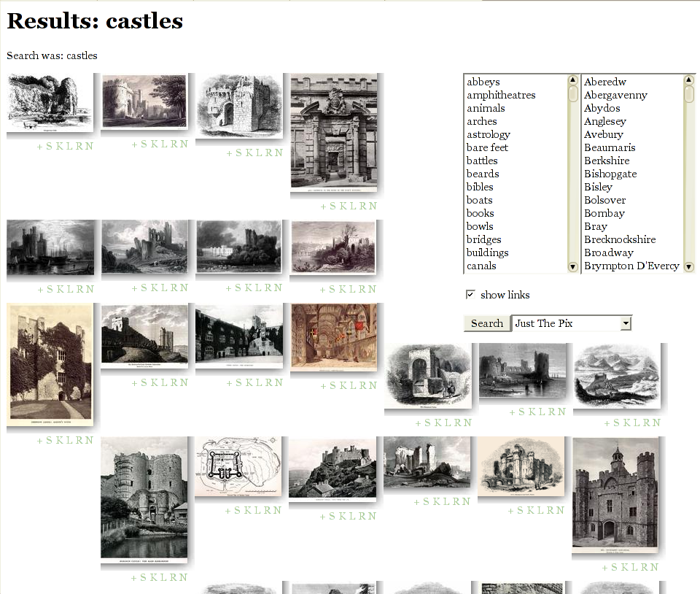Viewport: 700px width, 594px height.
Task: Click the sepia ivy-covered castle tower thumbnail
Action: pos(50,364)
